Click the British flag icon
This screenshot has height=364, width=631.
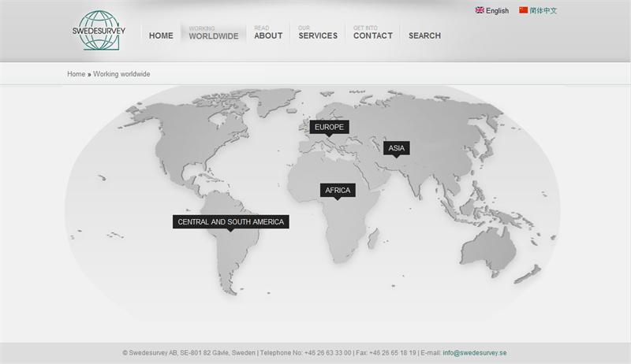point(480,10)
